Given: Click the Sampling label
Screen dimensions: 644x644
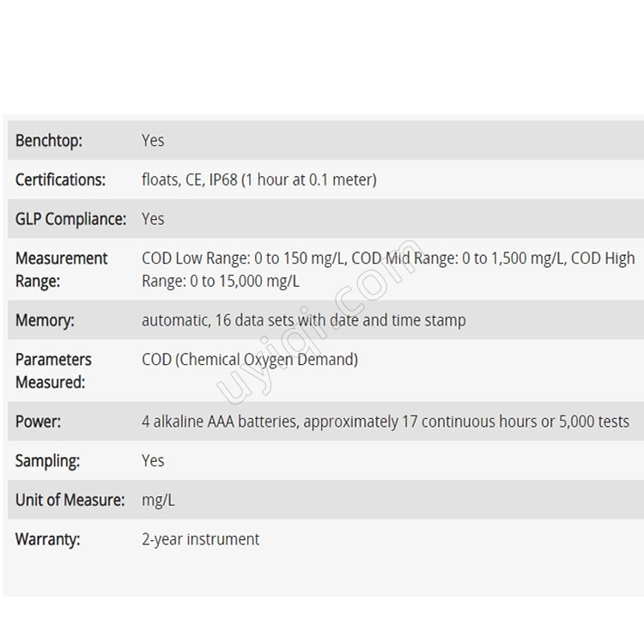Looking at the screenshot, I should coord(47,461).
